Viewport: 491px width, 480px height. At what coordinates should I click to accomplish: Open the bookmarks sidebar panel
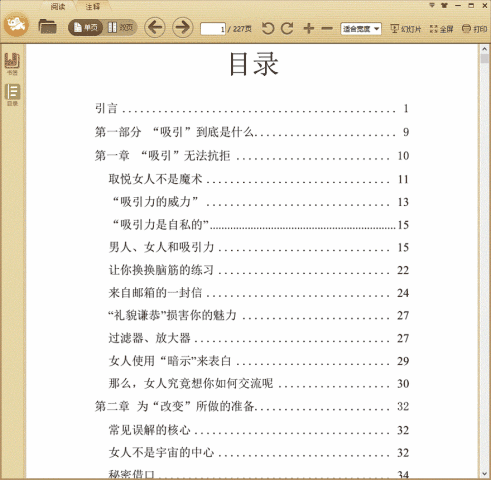coord(12,63)
